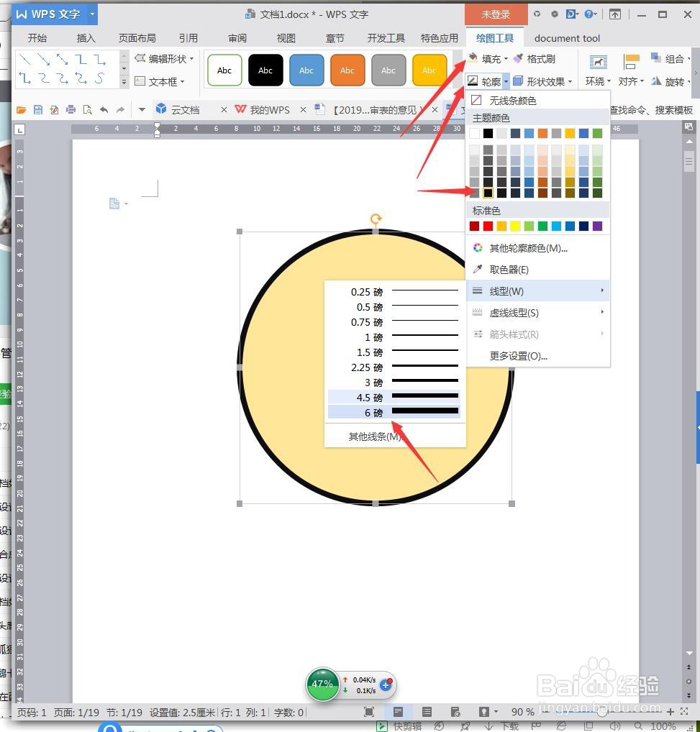700x732 pixels.
Task: Choose the 1 磅 line weight
Action: click(x=394, y=337)
